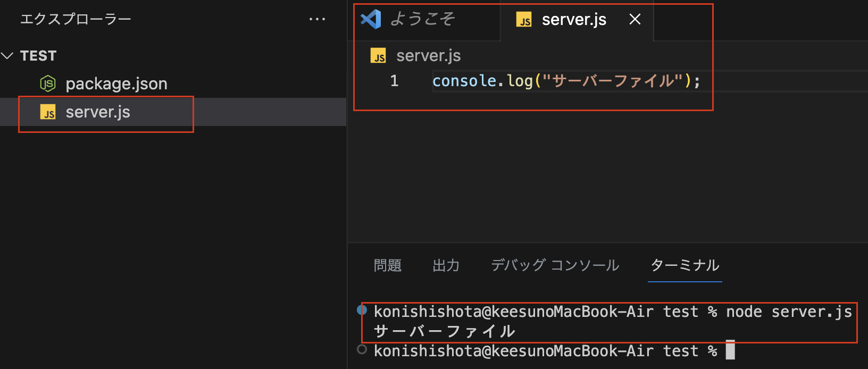
Task: Click the blue command status dot in terminal
Action: tap(362, 310)
